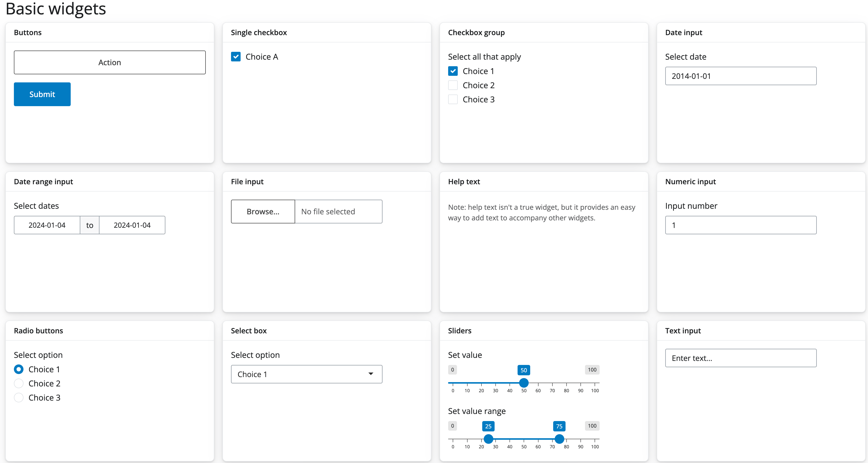The height and width of the screenshot is (463, 868).
Task: Click the start date field showing 2024-01-04
Action: (47, 225)
